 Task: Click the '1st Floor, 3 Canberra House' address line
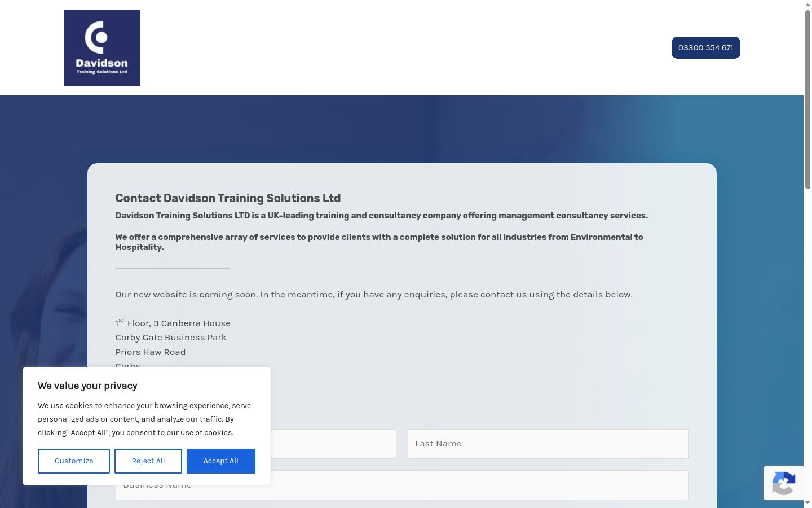[x=173, y=322]
